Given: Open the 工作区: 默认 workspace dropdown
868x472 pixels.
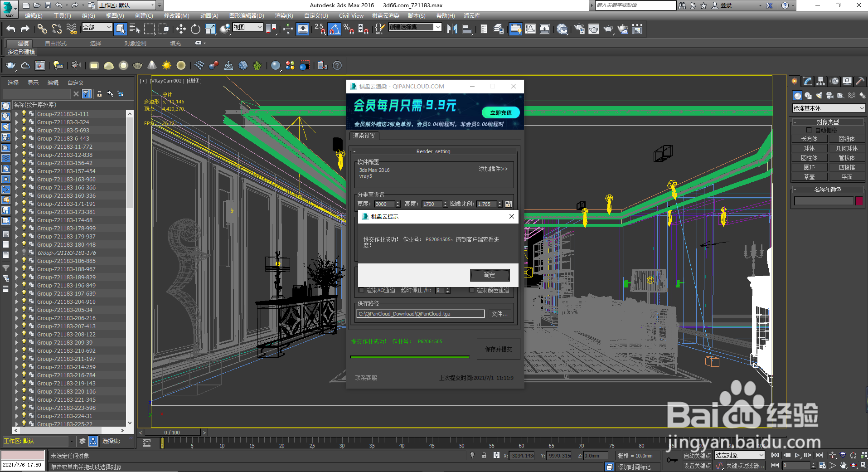Looking at the screenshot, I should (127, 5).
